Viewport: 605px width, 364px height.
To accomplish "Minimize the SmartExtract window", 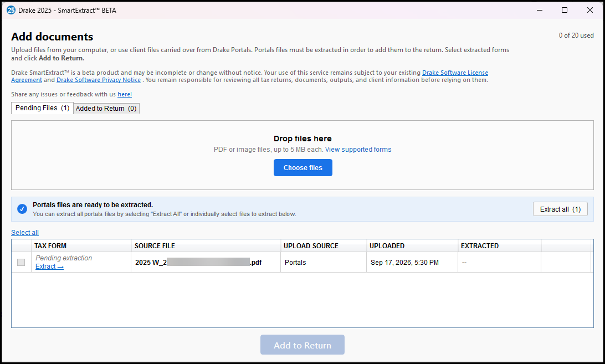I will (x=540, y=10).
